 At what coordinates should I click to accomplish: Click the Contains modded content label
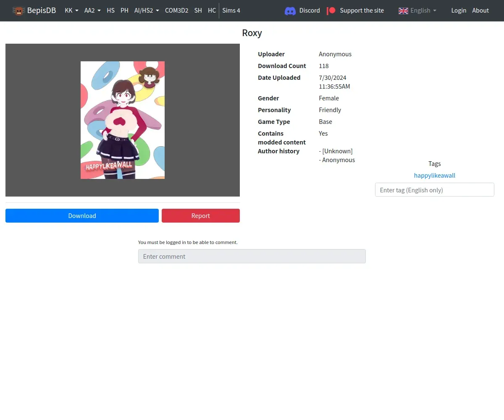click(x=282, y=138)
